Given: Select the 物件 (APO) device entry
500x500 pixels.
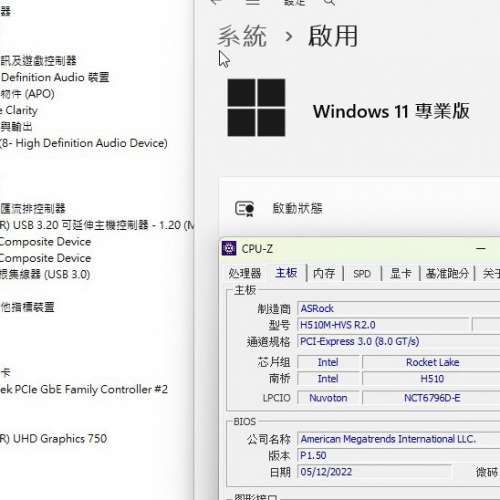Looking at the screenshot, I should pyautogui.click(x=27, y=94).
